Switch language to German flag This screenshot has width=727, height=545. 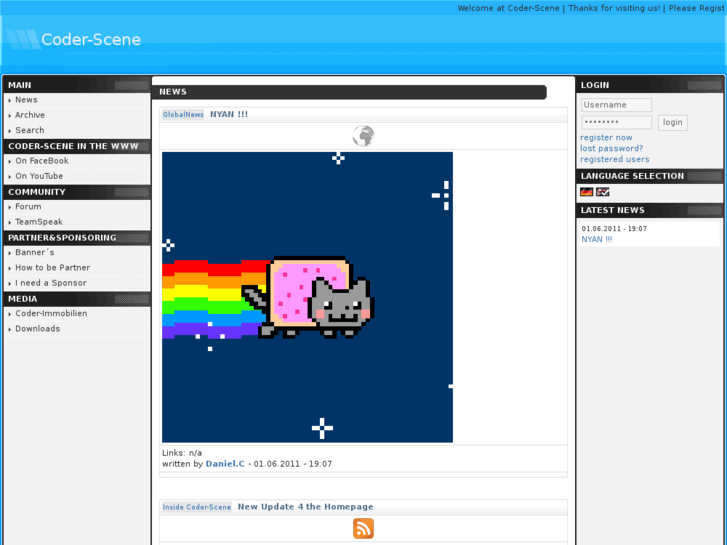[587, 192]
